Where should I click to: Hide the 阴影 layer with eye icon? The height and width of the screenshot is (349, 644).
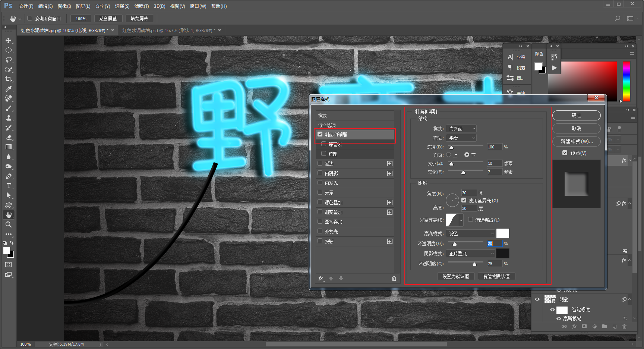coord(537,299)
